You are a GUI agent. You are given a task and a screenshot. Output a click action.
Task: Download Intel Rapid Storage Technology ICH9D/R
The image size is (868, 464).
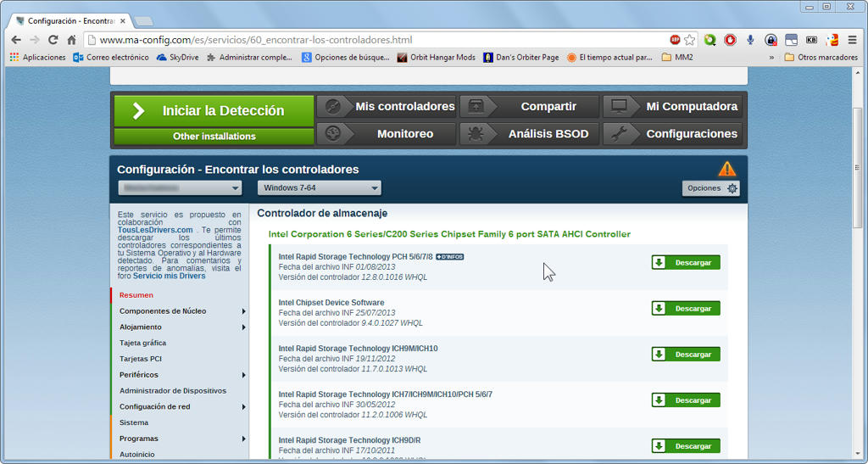point(686,446)
